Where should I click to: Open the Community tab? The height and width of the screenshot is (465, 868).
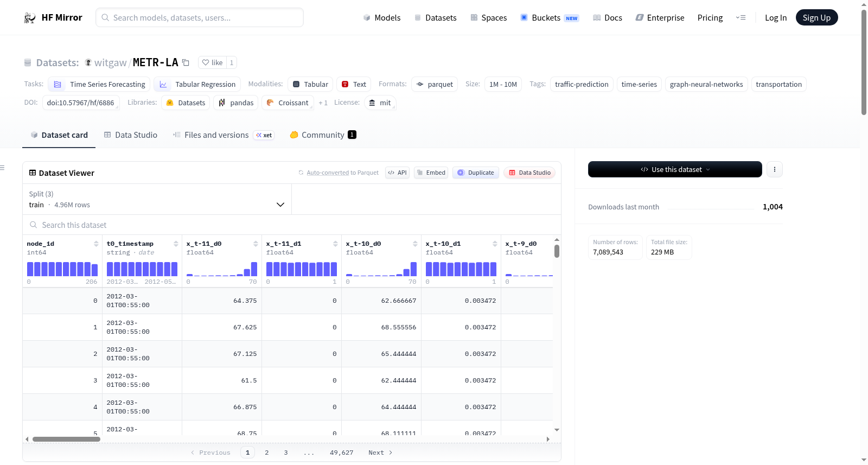click(323, 135)
